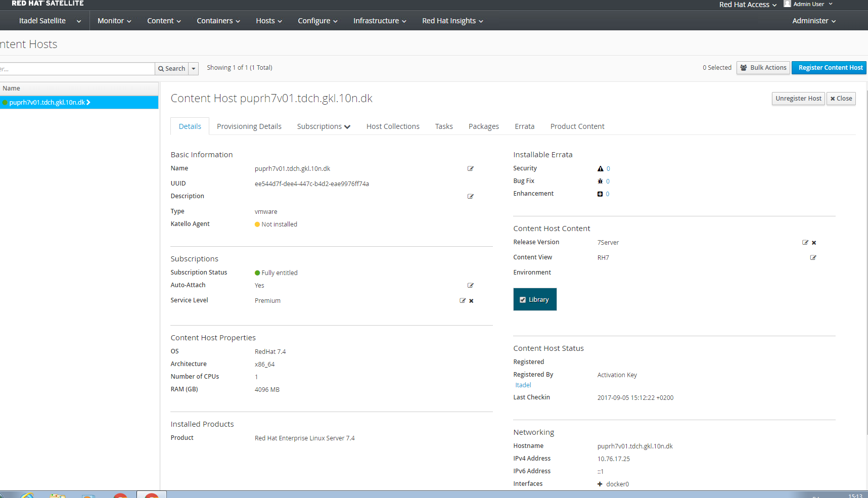This screenshot has width=868, height=498.
Task: Edit the Service Level value
Action: 463,300
